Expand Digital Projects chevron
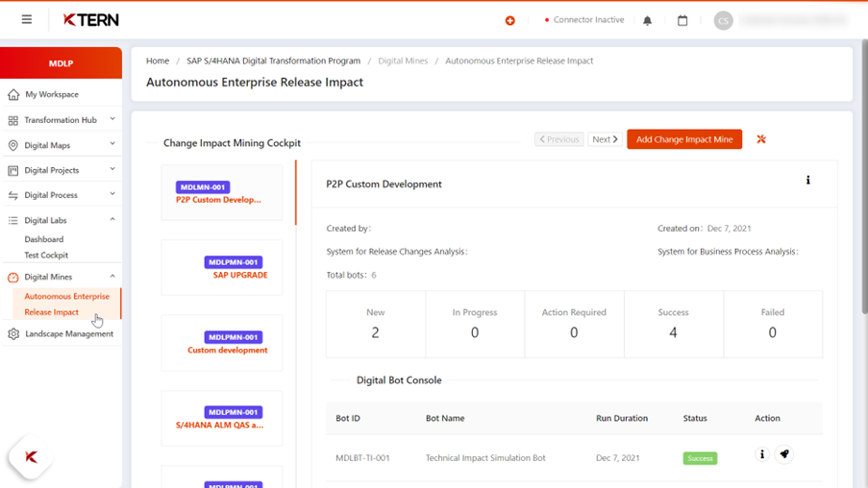868x488 pixels. point(112,169)
